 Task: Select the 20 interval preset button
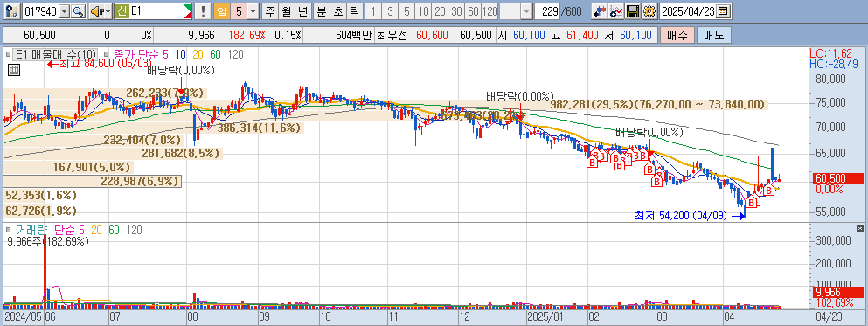441,11
